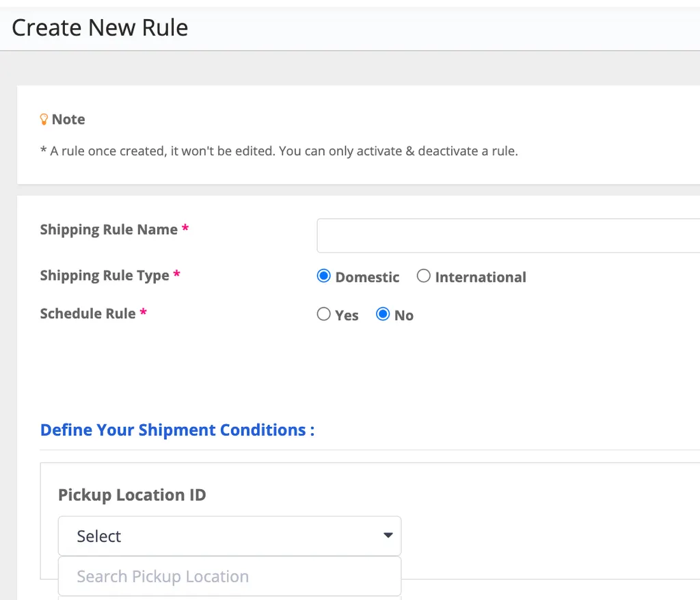Enable Schedule Rule by selecting Yes

coord(323,315)
